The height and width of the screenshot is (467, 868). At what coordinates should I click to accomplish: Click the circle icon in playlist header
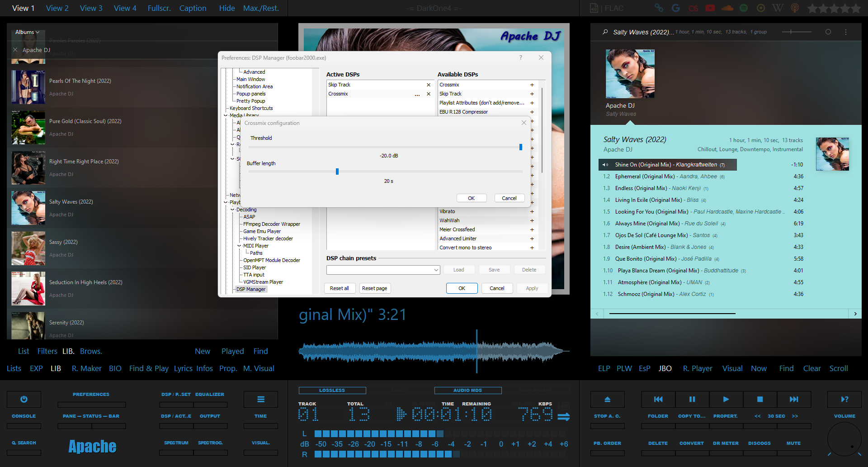coord(828,32)
